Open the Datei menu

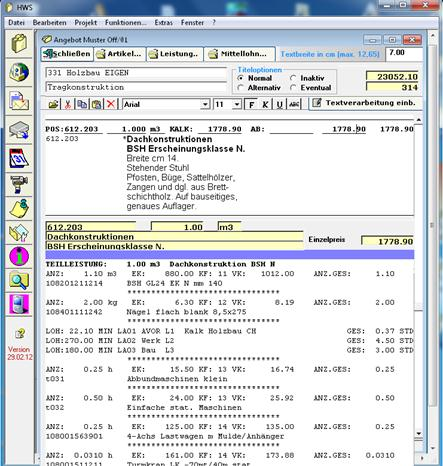pos(16,23)
